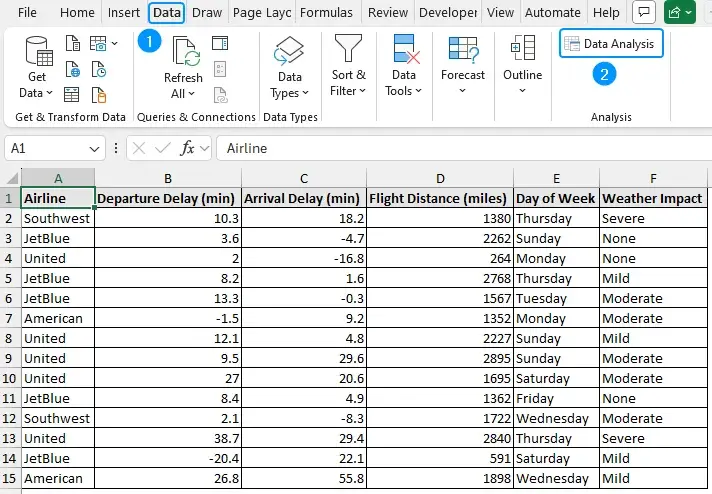Screen dimensions: 712x494
Task: Click the From Table/Range icon
Action: coord(72,95)
